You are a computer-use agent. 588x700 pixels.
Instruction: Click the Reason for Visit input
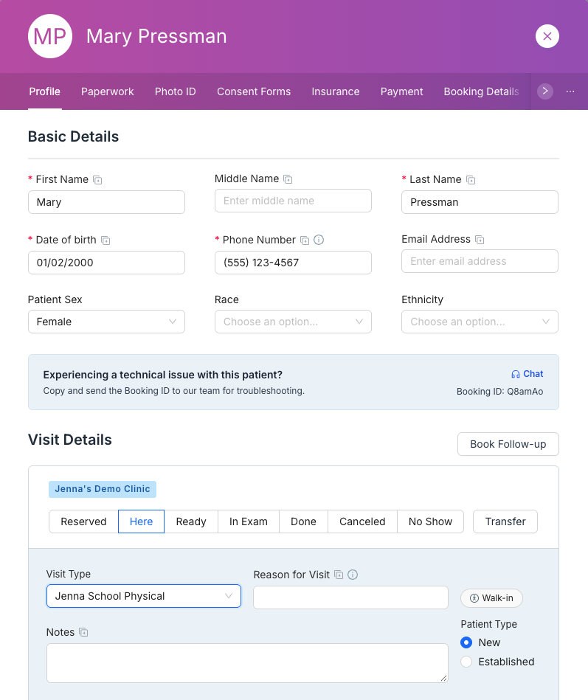point(350,597)
